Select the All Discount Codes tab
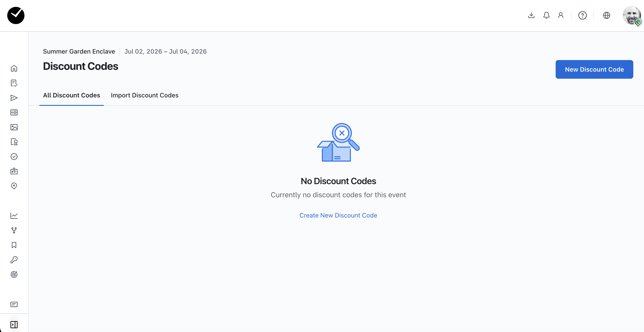The width and height of the screenshot is (644, 332). coord(71,95)
